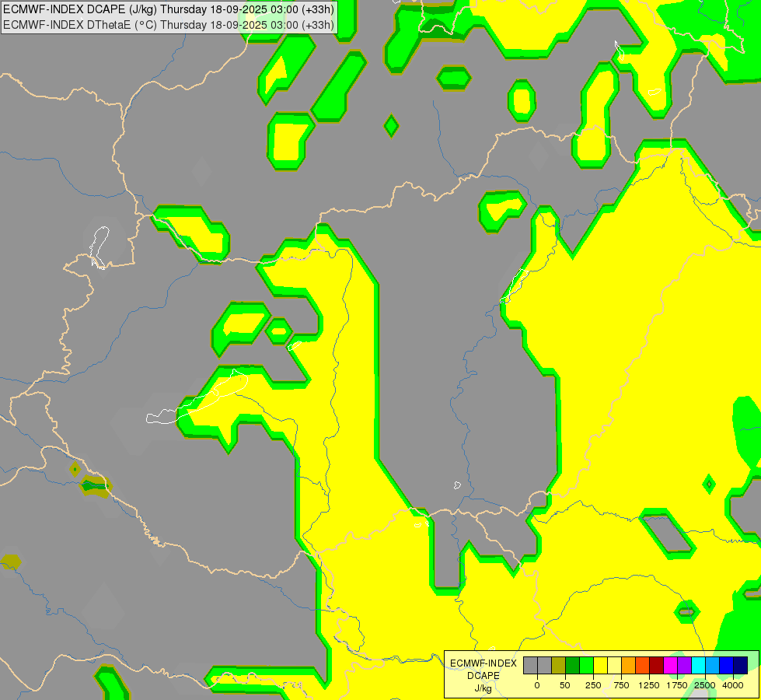The width and height of the screenshot is (761, 700).
Task: Click the legend value label 2500
Action: tap(705, 685)
